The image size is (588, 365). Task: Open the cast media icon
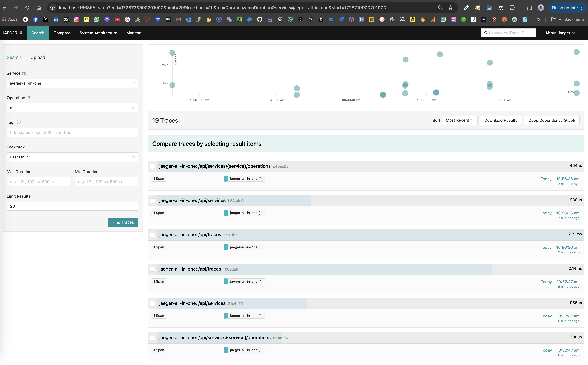(x=529, y=8)
